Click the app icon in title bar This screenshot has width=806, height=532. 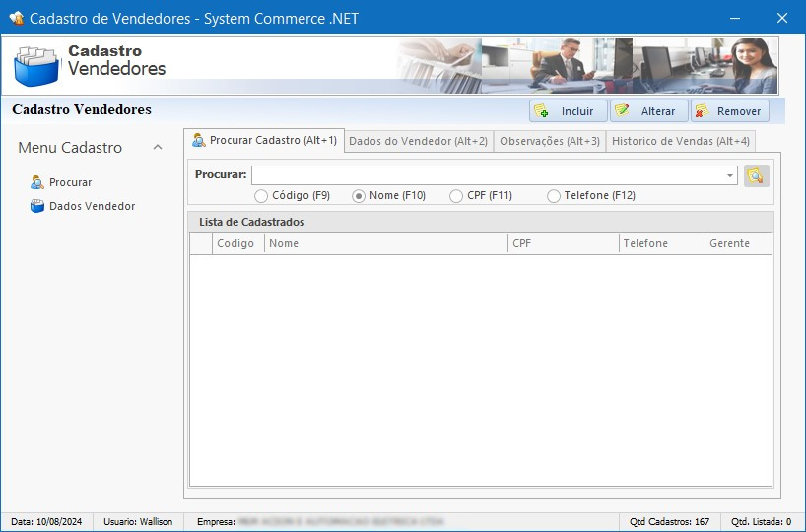[16, 18]
